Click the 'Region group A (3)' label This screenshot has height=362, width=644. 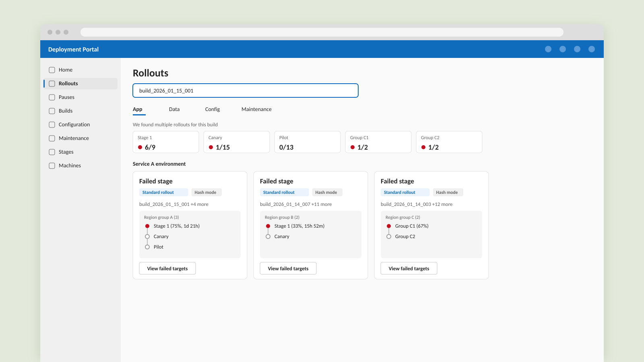coord(161,217)
